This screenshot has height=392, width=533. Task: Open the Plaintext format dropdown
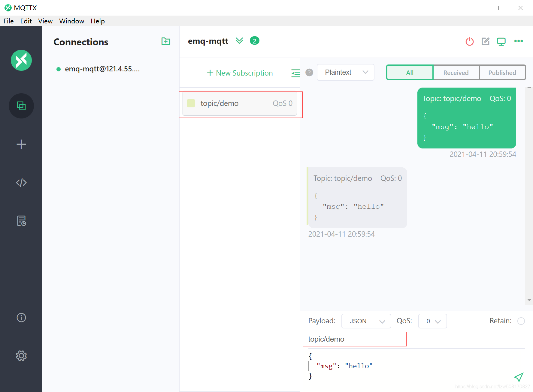point(346,72)
